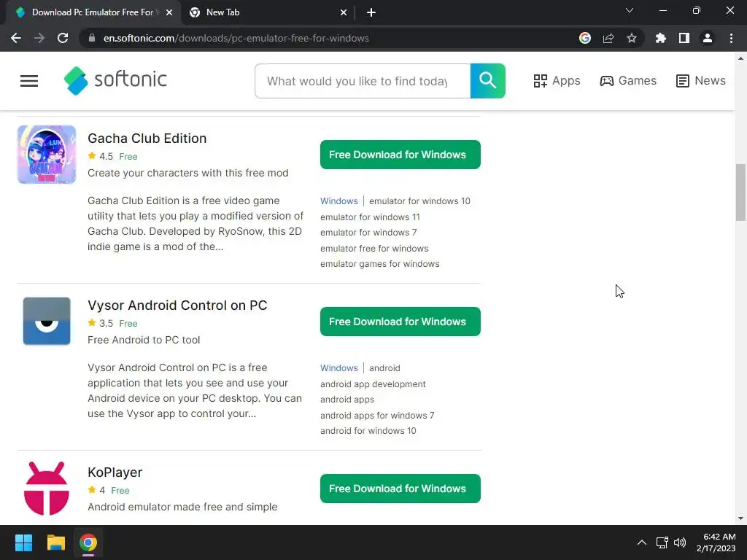Click the volume speaker icon
This screenshot has height=560, width=747.
[x=680, y=542]
